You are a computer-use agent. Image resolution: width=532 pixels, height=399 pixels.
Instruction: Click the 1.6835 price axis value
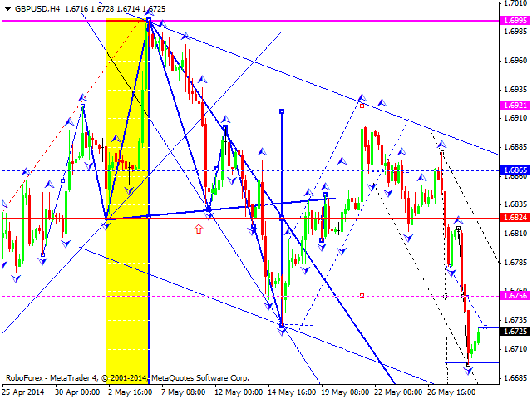point(515,204)
